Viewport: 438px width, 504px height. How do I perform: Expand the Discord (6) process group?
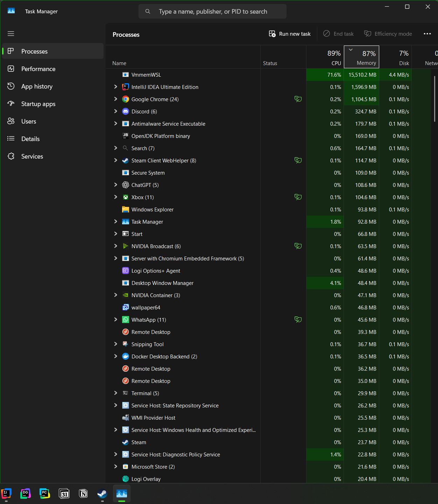click(115, 111)
